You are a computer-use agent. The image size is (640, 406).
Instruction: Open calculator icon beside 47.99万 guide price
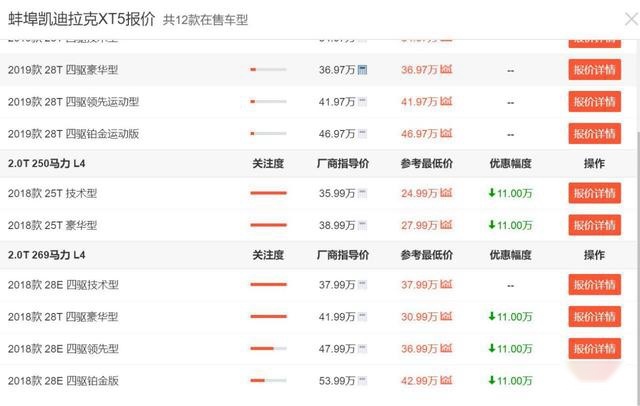(x=362, y=348)
